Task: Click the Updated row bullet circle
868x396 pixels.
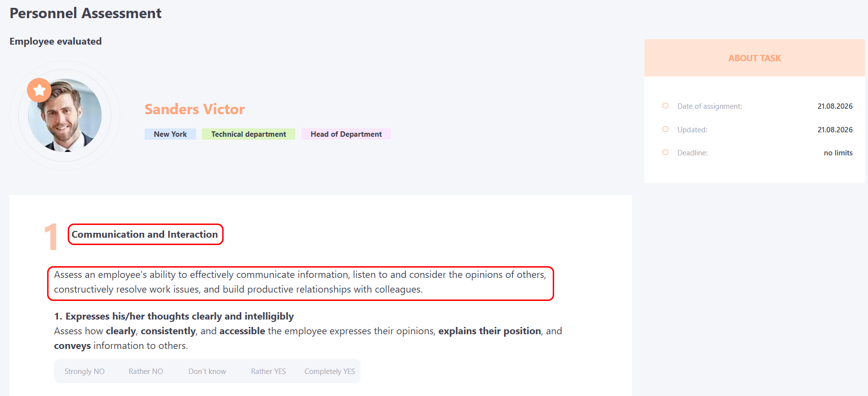Action: pos(665,129)
